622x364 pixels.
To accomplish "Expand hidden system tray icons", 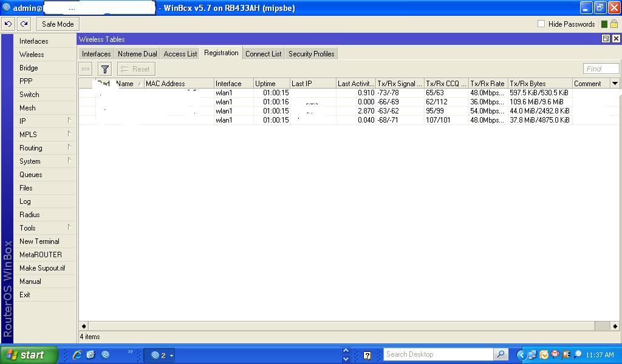I will pos(521,354).
